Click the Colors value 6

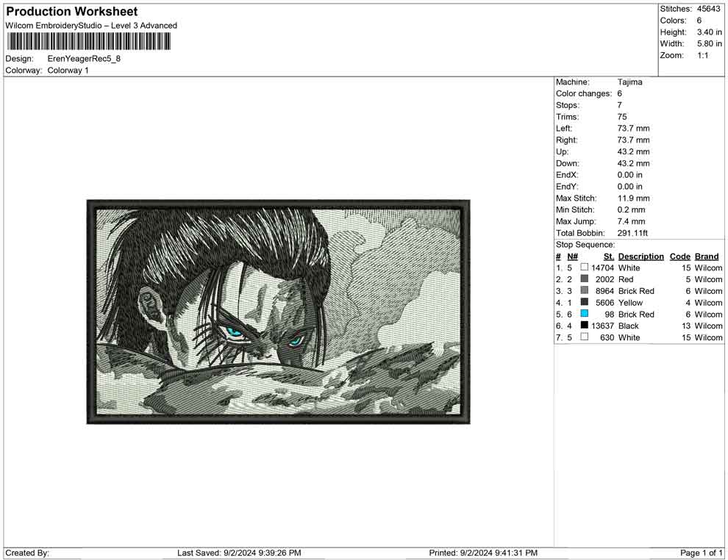pos(699,21)
